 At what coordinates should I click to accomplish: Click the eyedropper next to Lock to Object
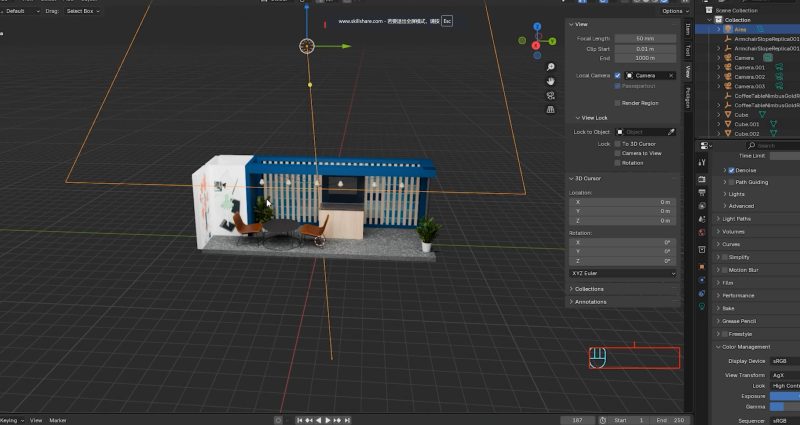click(x=671, y=132)
